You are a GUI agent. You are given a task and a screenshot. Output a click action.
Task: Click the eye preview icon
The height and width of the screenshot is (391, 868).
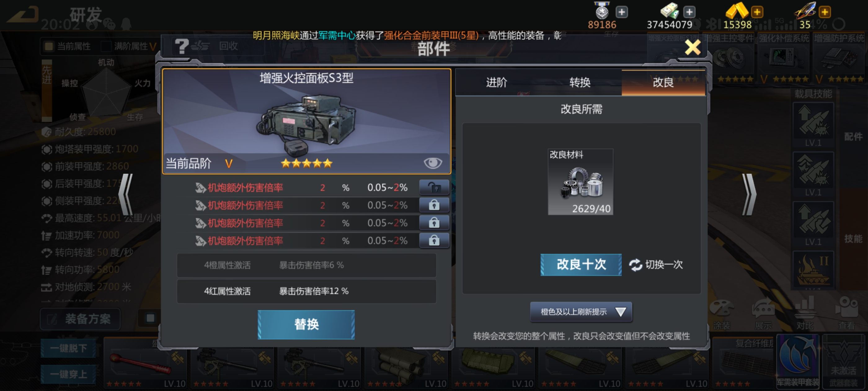(433, 163)
